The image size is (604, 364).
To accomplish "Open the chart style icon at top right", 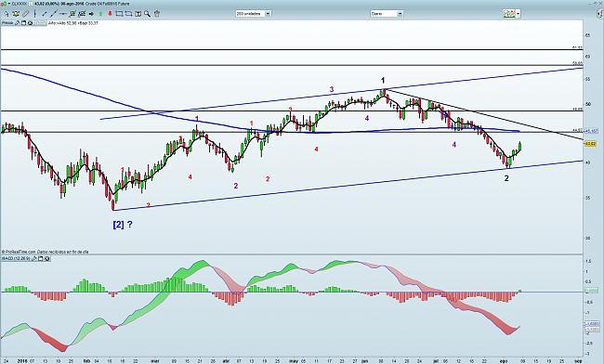I will pos(509,14).
